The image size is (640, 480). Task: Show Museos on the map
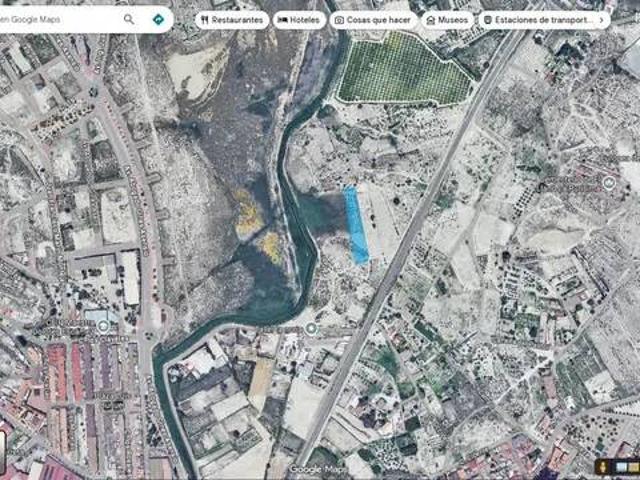click(447, 20)
